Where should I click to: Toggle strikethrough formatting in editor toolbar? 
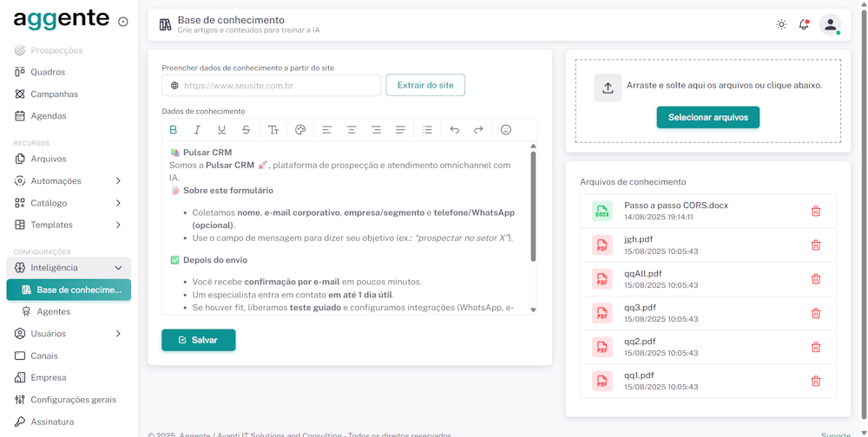pos(246,130)
